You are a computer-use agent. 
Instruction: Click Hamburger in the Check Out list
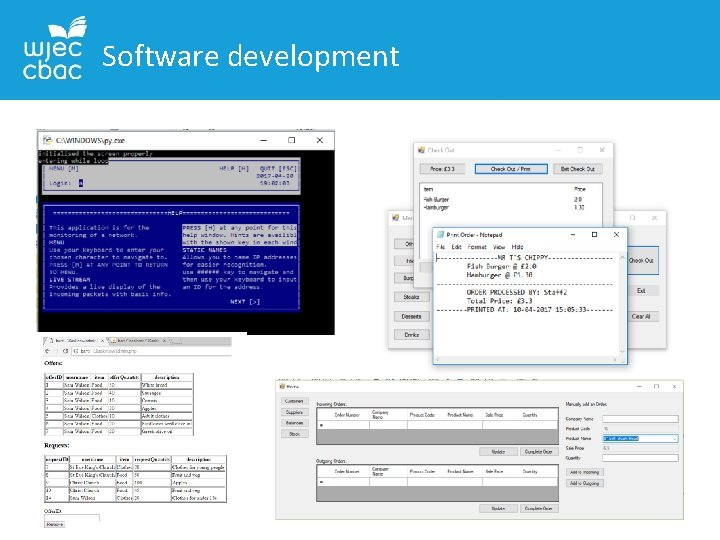point(436,207)
